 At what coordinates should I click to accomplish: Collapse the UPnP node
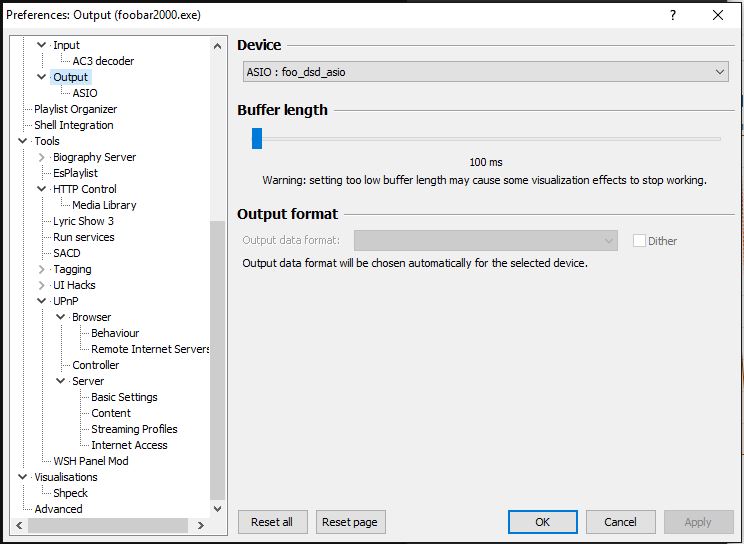41,301
